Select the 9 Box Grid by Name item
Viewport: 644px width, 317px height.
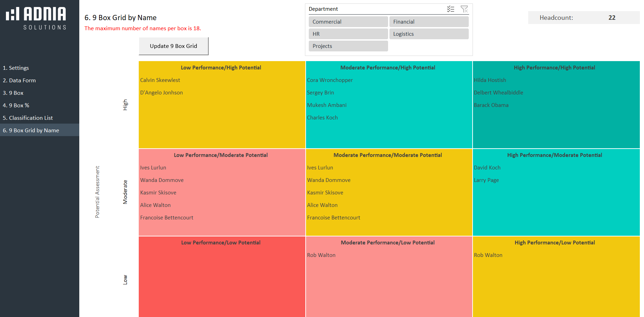31,131
